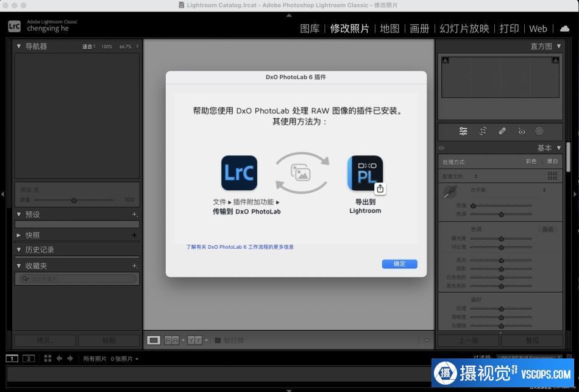Open the navigator zoom level menu arrows
Image resolution: width=579 pixels, height=392 pixels.
[x=137, y=46]
